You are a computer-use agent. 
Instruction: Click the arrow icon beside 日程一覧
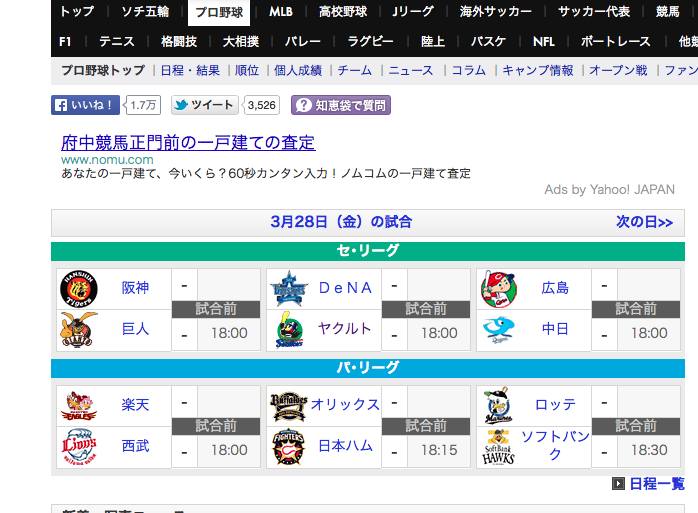(x=618, y=484)
